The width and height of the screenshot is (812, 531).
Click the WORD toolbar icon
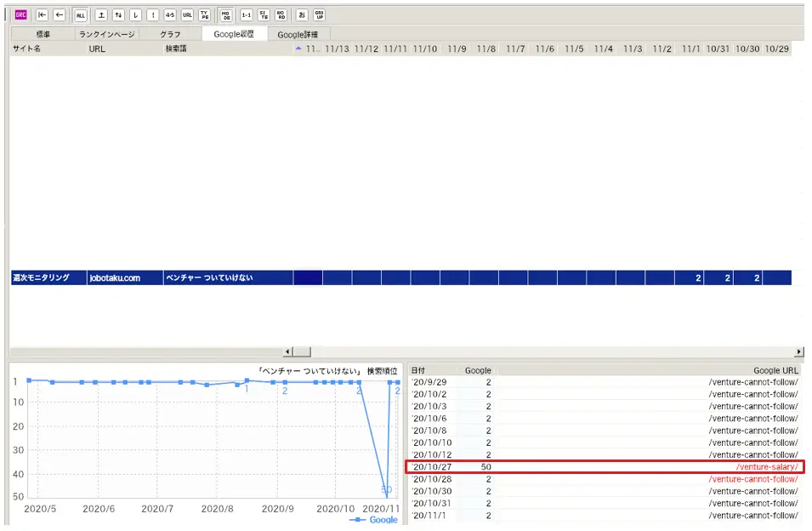(x=281, y=14)
